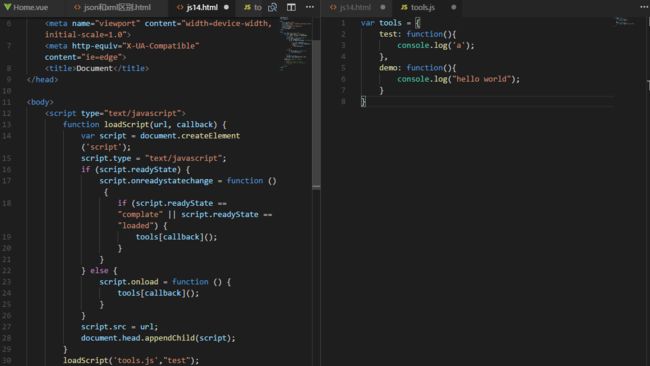Click the Split Editor icon
The image size is (650, 366).
[291, 7]
